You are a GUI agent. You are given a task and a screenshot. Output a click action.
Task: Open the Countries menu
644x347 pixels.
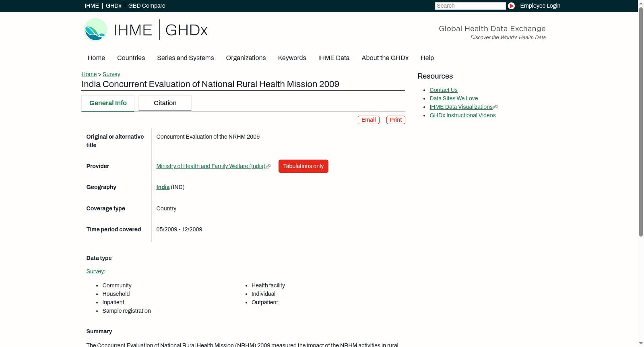pos(131,58)
